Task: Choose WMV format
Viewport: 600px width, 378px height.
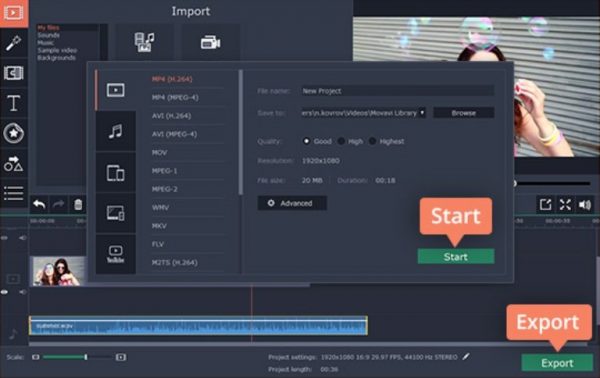Action: (160, 207)
